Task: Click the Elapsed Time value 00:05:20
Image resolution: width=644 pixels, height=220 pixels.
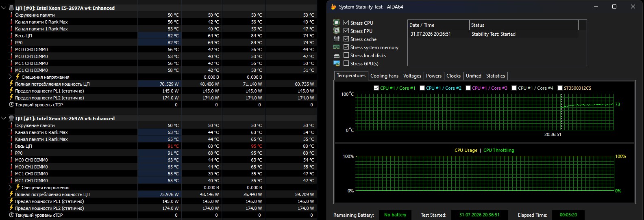Action: point(568,215)
